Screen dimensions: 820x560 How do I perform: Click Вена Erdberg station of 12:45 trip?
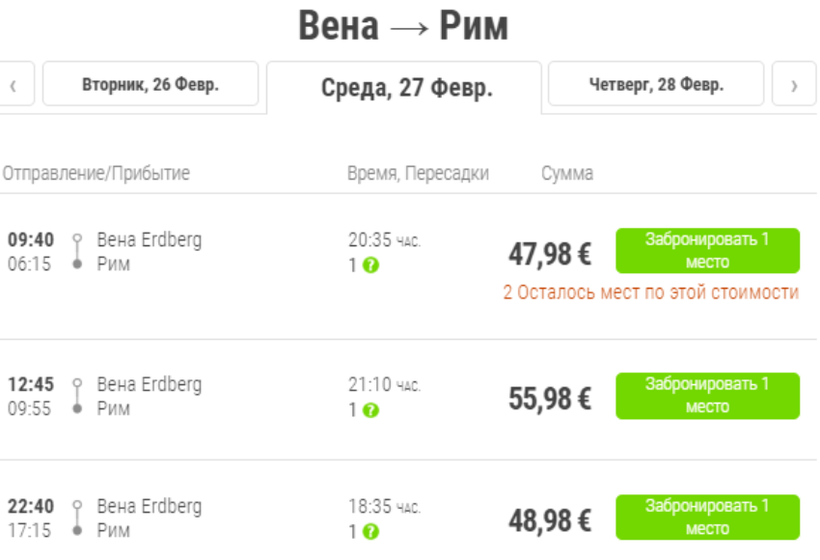(x=149, y=385)
